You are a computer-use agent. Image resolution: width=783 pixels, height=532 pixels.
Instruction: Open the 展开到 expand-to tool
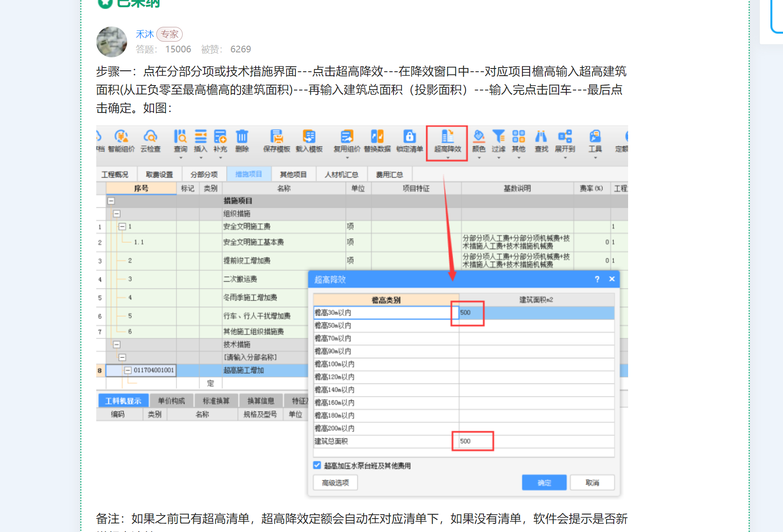pyautogui.click(x=565, y=141)
